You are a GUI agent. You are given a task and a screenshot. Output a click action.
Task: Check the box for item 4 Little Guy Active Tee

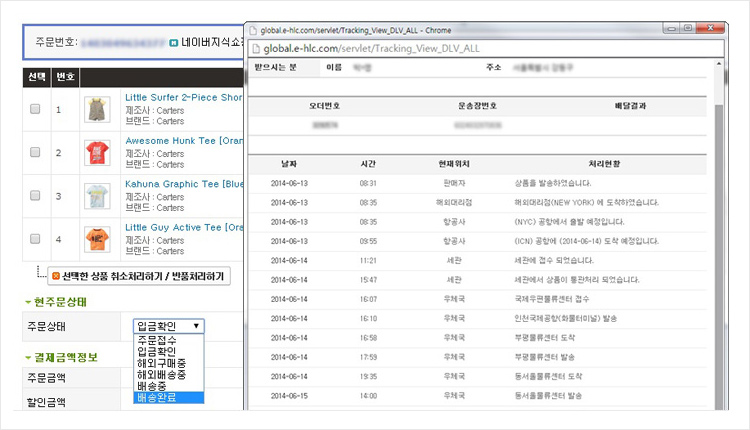click(x=35, y=239)
